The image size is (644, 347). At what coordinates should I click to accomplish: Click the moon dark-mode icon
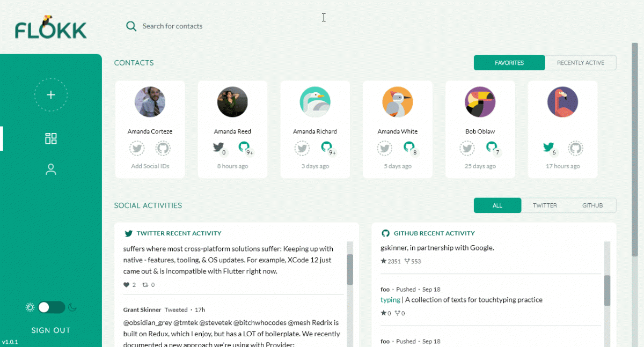coord(72,307)
